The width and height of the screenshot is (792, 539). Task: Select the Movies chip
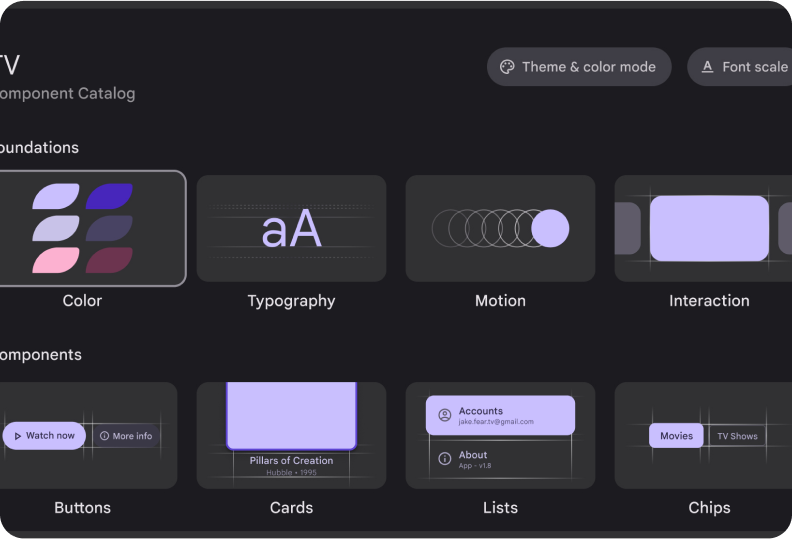(x=676, y=436)
